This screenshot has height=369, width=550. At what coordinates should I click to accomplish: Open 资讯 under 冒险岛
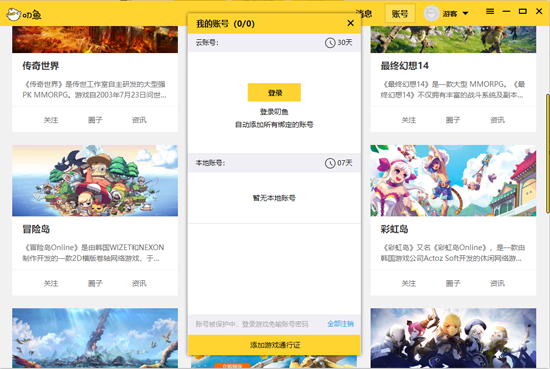pos(139,283)
